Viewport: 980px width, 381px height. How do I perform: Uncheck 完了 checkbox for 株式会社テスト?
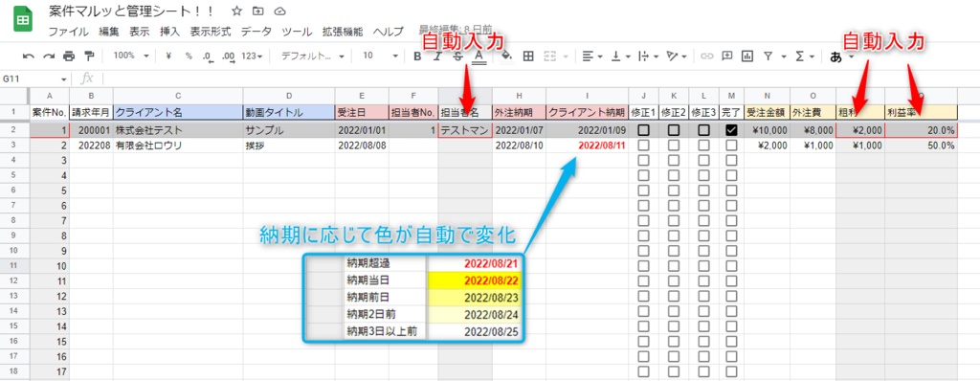[x=731, y=130]
